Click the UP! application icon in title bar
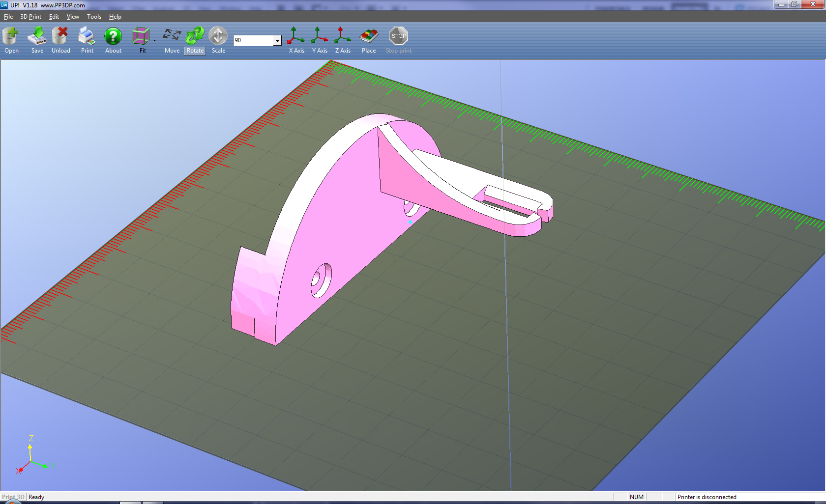The width and height of the screenshot is (826, 504). (4, 5)
